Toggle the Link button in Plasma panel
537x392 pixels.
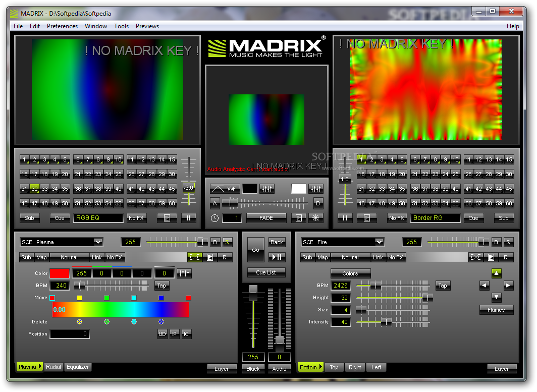click(x=97, y=257)
